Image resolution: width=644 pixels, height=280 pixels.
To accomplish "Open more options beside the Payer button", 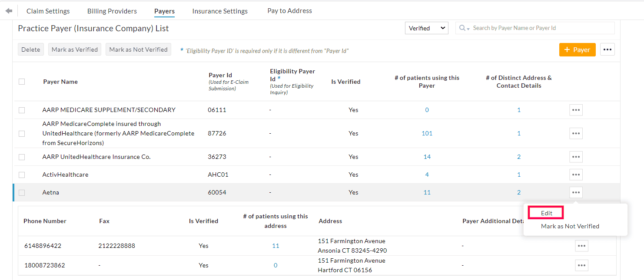I will (607, 49).
